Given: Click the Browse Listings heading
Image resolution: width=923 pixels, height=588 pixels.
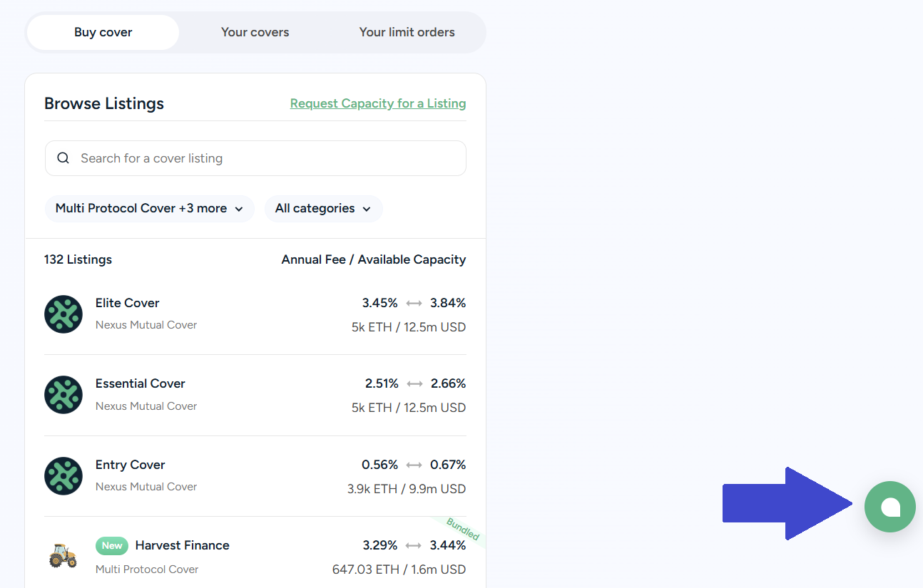Looking at the screenshot, I should click(x=104, y=103).
